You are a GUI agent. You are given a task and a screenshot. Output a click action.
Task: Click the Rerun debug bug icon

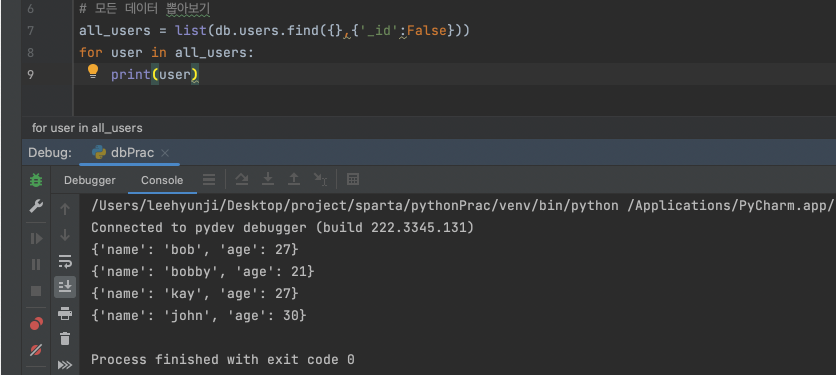pos(36,180)
